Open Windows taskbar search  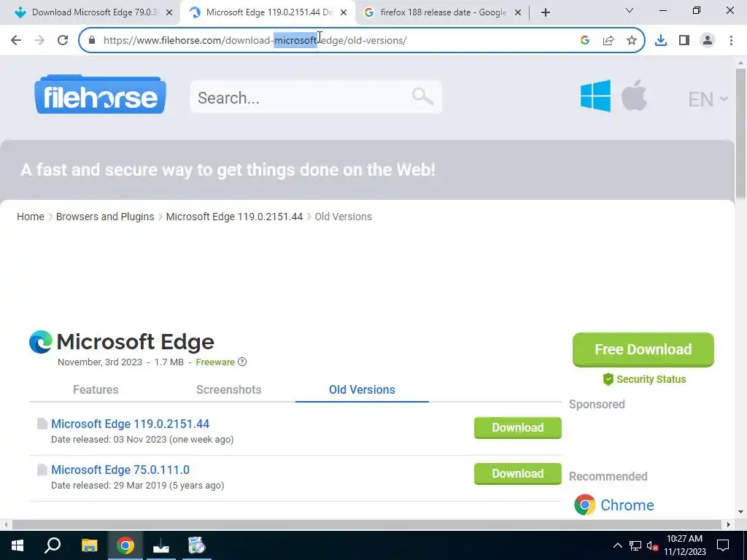53,545
